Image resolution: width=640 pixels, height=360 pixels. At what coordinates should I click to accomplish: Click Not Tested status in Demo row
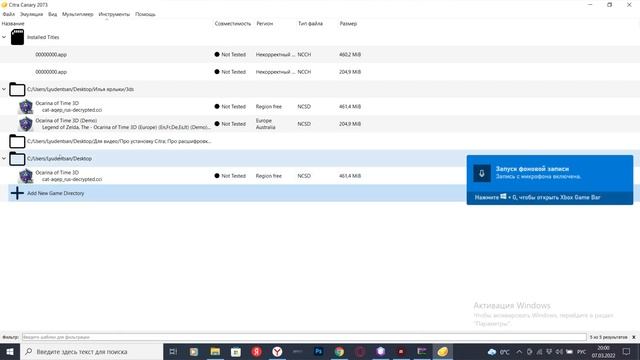coord(230,124)
